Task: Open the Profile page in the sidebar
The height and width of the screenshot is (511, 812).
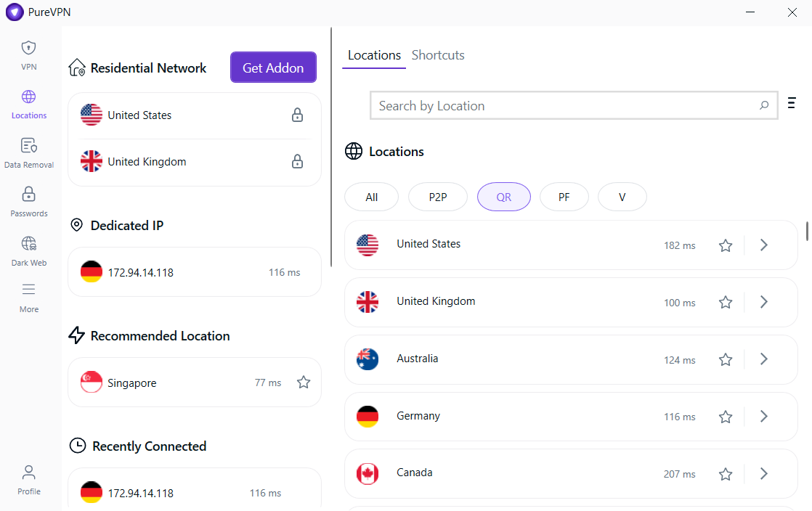Action: (28, 473)
